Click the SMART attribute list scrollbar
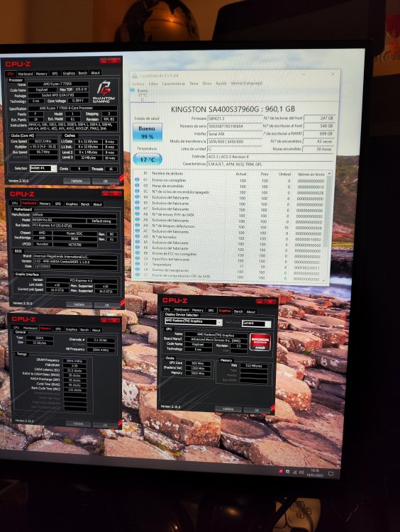This screenshot has width=400, height=532. [x=326, y=226]
